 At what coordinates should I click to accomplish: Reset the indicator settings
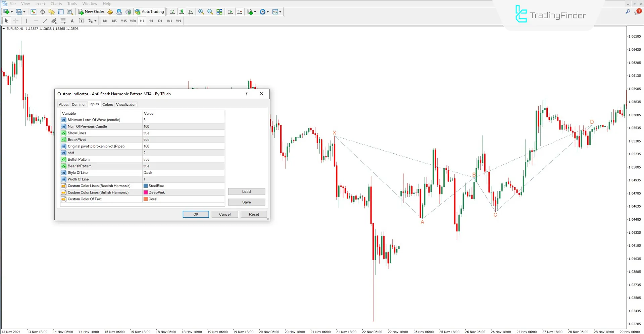point(253,214)
